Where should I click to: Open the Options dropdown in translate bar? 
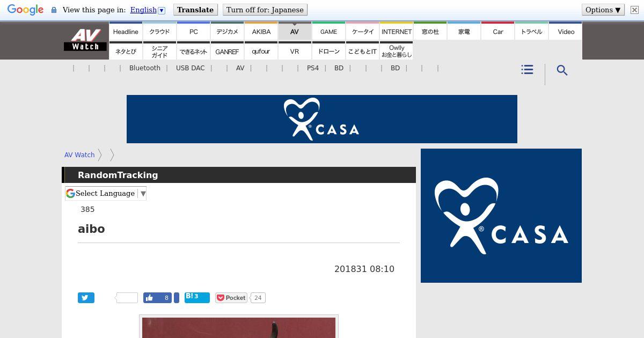(603, 10)
